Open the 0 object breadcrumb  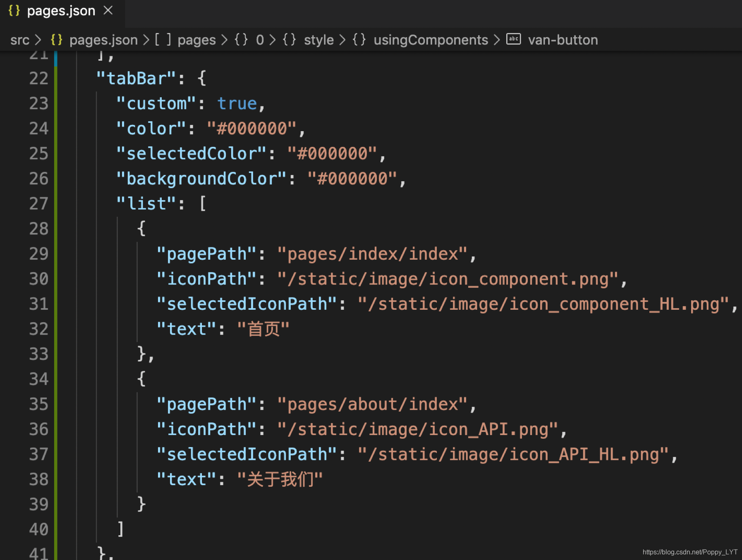pos(260,40)
